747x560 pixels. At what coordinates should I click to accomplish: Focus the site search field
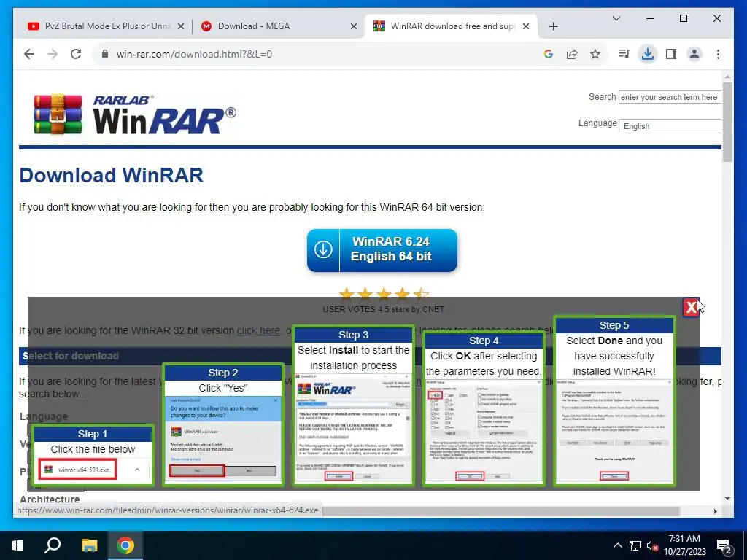(x=670, y=97)
